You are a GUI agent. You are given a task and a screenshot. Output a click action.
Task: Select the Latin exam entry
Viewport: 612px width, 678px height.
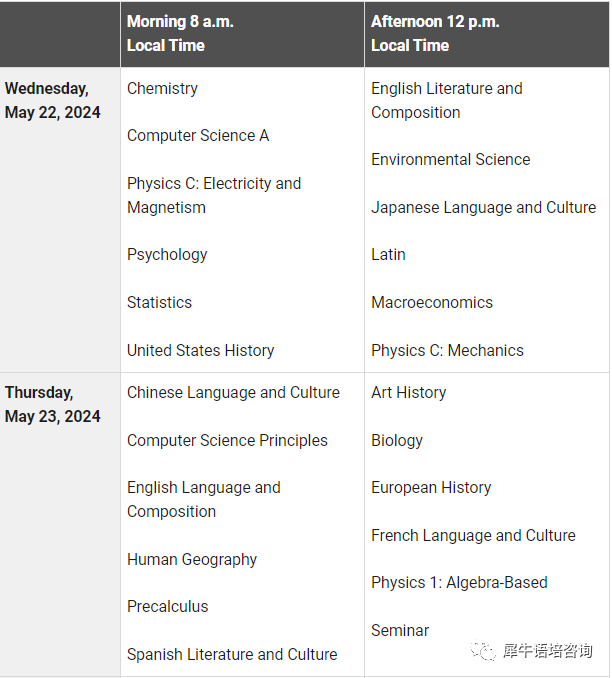click(x=388, y=255)
